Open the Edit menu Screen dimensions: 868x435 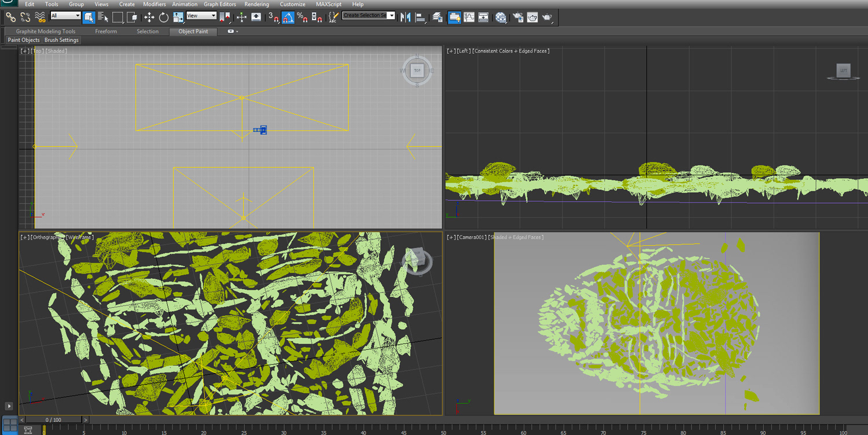click(x=30, y=4)
